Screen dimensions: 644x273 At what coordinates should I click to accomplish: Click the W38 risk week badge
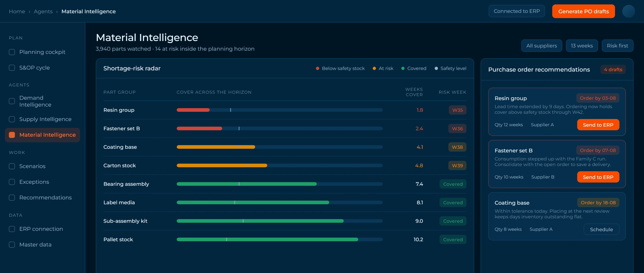(457, 147)
